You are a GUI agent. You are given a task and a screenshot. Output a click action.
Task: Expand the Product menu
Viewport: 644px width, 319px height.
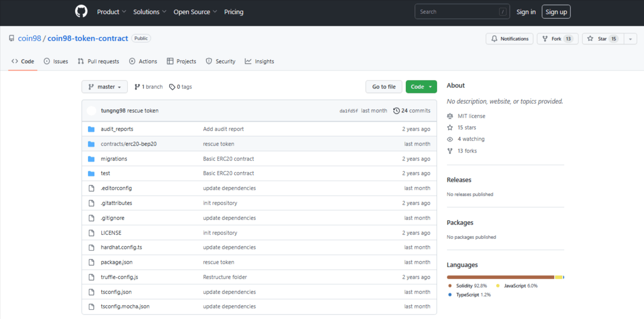tap(112, 12)
